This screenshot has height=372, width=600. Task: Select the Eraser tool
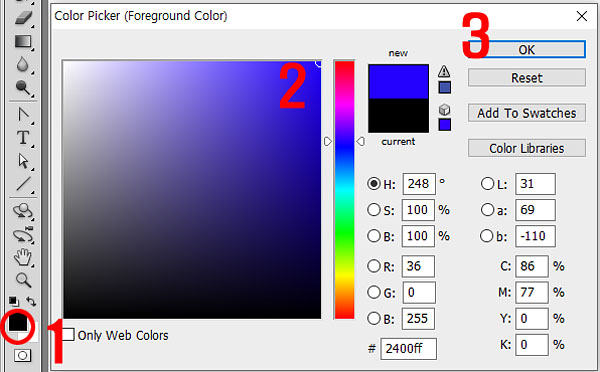point(23,17)
